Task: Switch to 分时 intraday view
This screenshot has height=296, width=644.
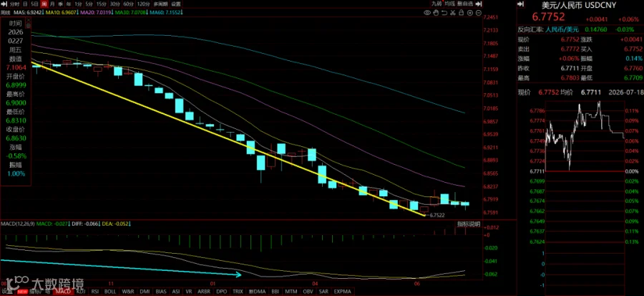Action: click(15, 4)
